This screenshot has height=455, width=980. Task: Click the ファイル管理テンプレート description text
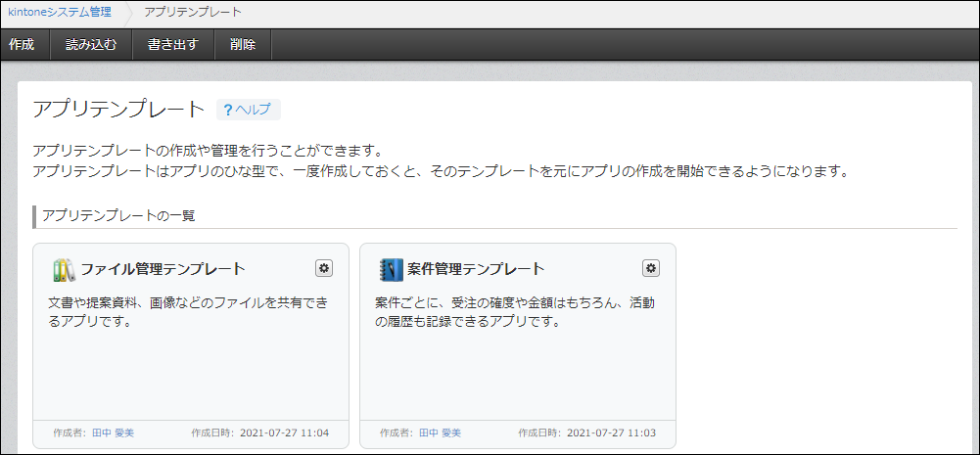188,312
